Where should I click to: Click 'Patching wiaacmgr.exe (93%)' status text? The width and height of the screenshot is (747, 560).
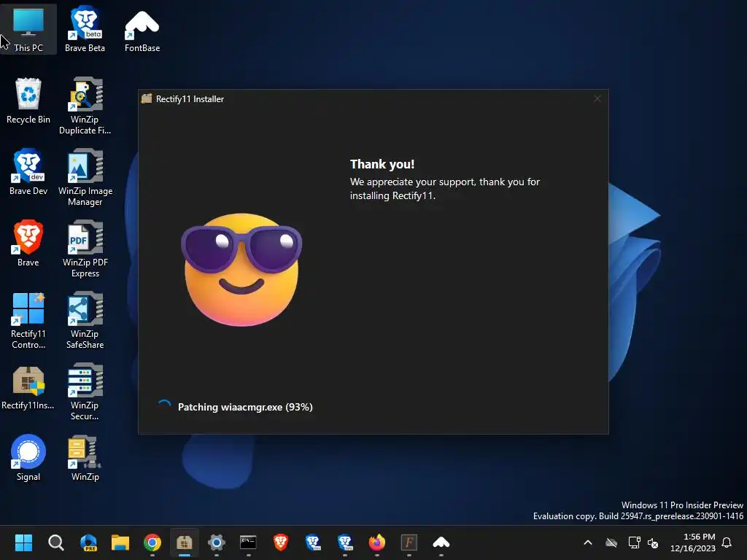tap(245, 407)
